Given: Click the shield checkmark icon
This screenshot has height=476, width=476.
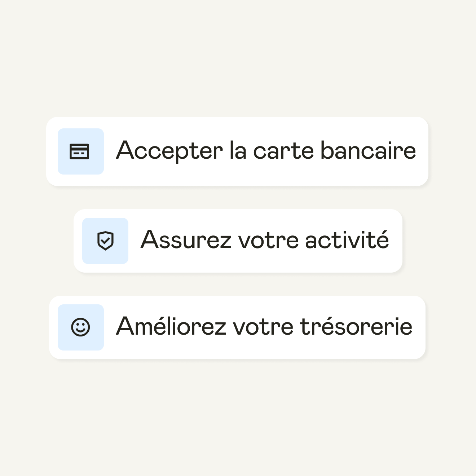Looking at the screenshot, I should pos(105,241).
